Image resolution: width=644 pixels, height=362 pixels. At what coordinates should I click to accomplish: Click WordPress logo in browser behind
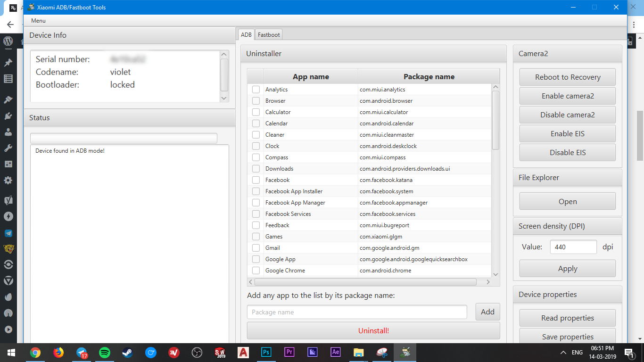click(x=8, y=41)
